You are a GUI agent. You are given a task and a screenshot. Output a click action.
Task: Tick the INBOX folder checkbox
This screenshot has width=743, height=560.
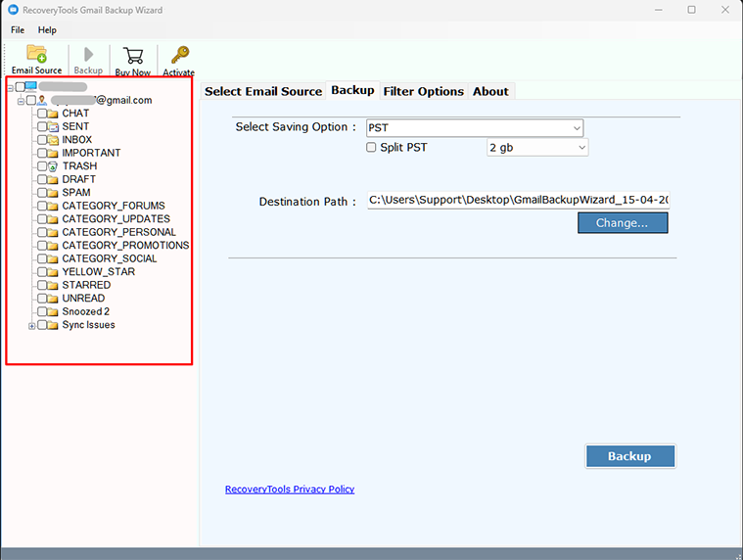pos(42,140)
